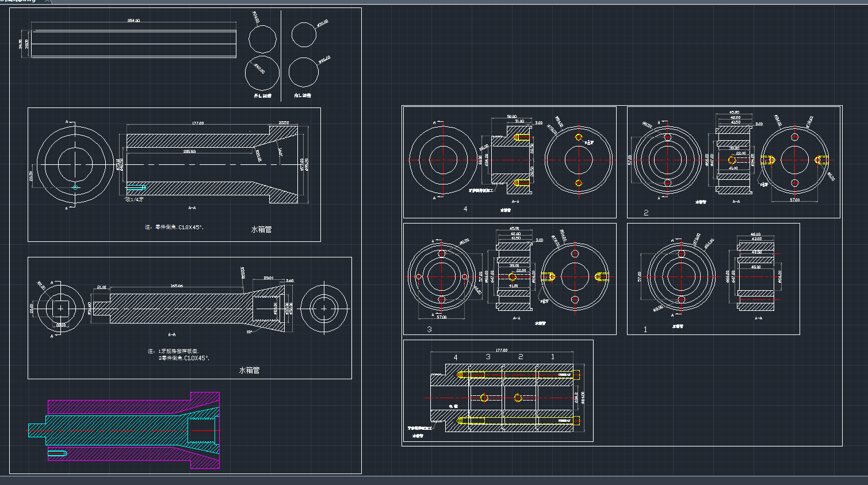This screenshot has width=868, height=485.
Task: Select the part number 2 label in the top-right frame
Action: pyautogui.click(x=646, y=213)
